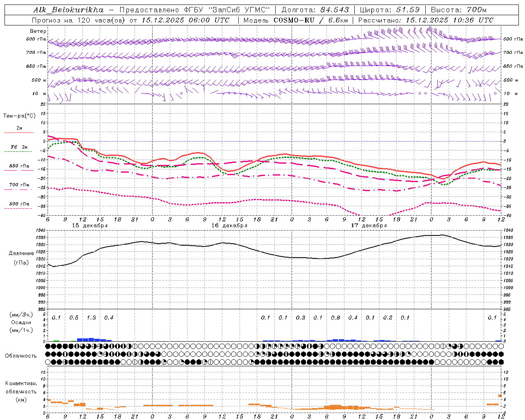Select the (гПа) unit under Давление
The height and width of the screenshot is (420, 525).
[x=21, y=262]
